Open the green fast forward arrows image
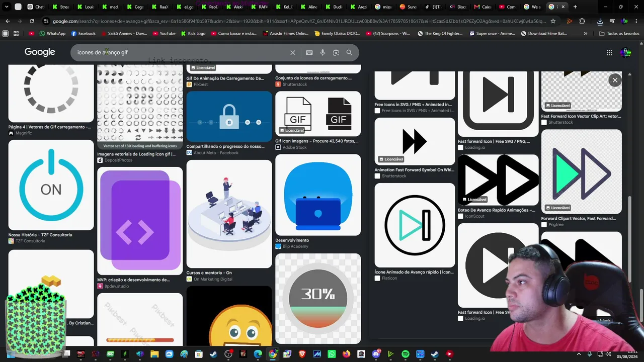 point(582,171)
